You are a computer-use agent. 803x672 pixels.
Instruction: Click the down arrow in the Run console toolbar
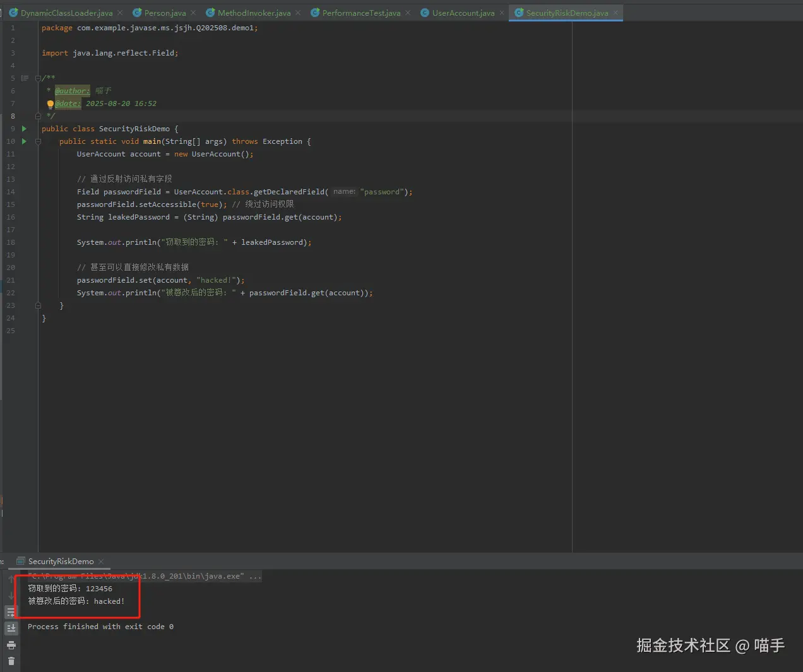click(x=11, y=595)
